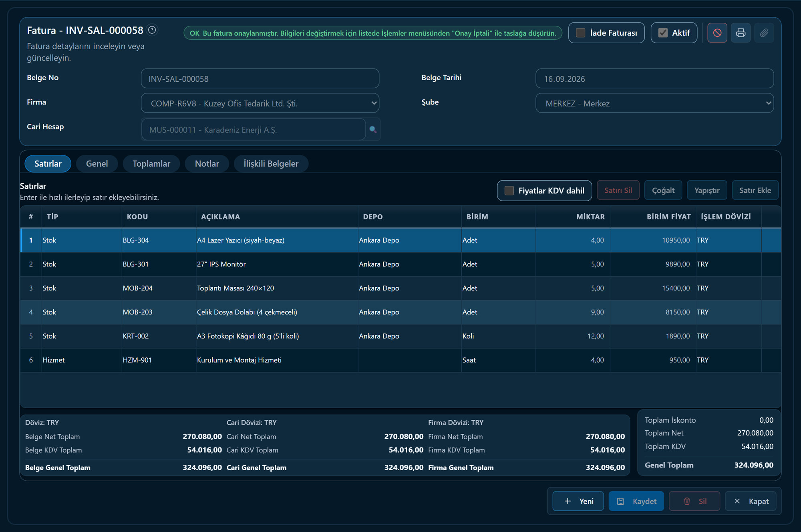
Task: Click the 12,00 quantity cell
Action: pyautogui.click(x=573, y=336)
